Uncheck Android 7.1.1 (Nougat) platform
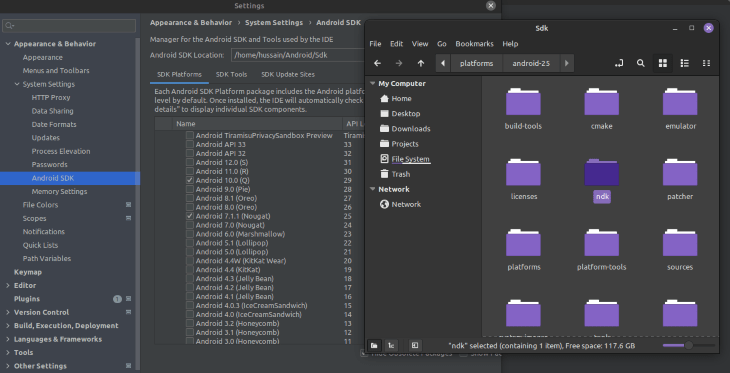 [x=189, y=216]
